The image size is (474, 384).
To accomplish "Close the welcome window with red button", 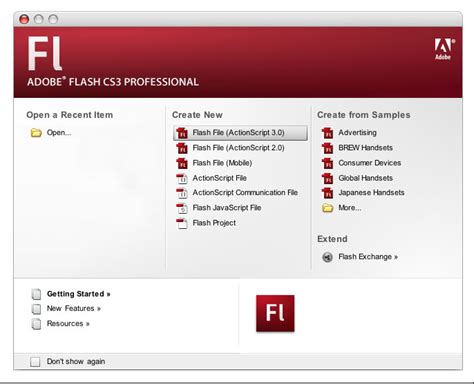I will tap(24, 19).
